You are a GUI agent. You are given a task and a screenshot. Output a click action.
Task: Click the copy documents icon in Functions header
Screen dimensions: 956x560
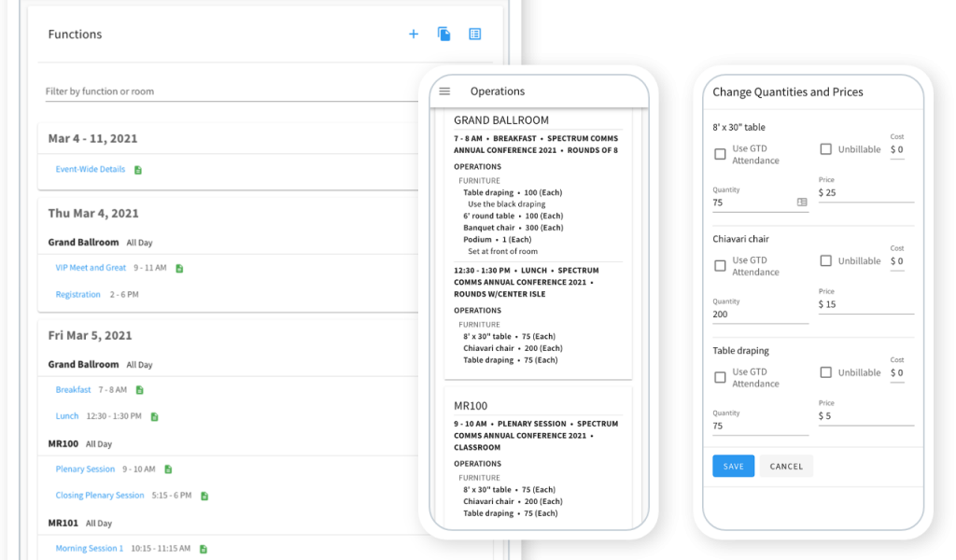click(444, 35)
